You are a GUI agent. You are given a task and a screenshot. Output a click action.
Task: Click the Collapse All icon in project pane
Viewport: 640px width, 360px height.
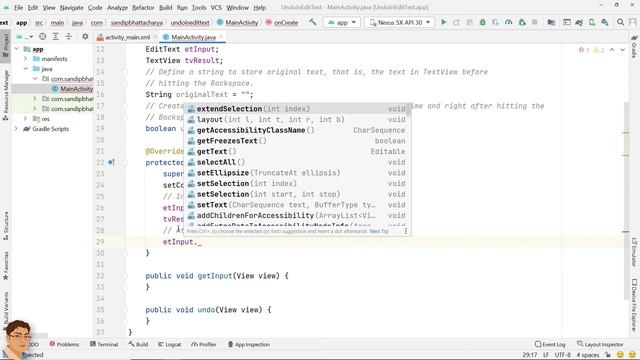pyautogui.click(x=69, y=36)
